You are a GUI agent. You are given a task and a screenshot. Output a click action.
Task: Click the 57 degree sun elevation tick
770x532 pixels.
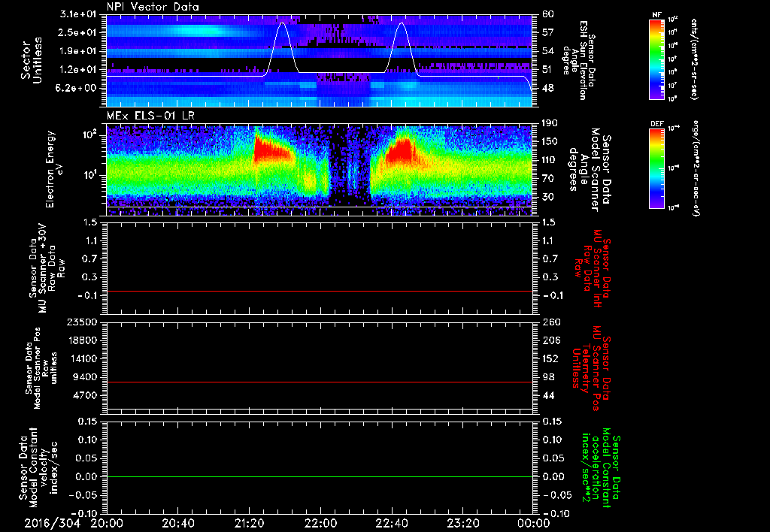[x=548, y=32]
